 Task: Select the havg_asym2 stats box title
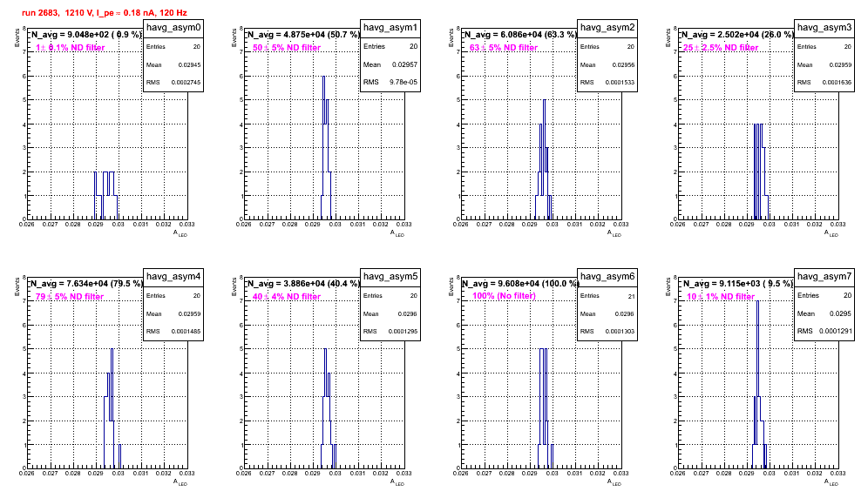pyautogui.click(x=607, y=28)
